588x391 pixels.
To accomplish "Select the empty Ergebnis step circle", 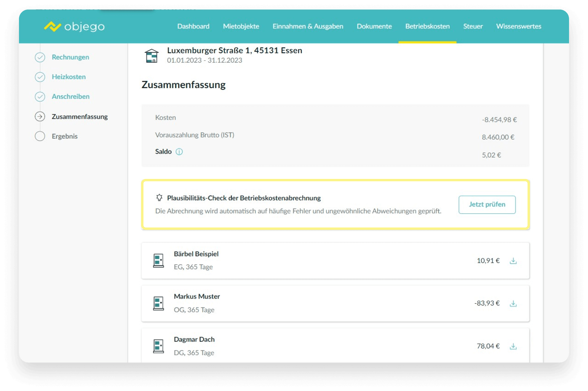I will pyautogui.click(x=40, y=136).
